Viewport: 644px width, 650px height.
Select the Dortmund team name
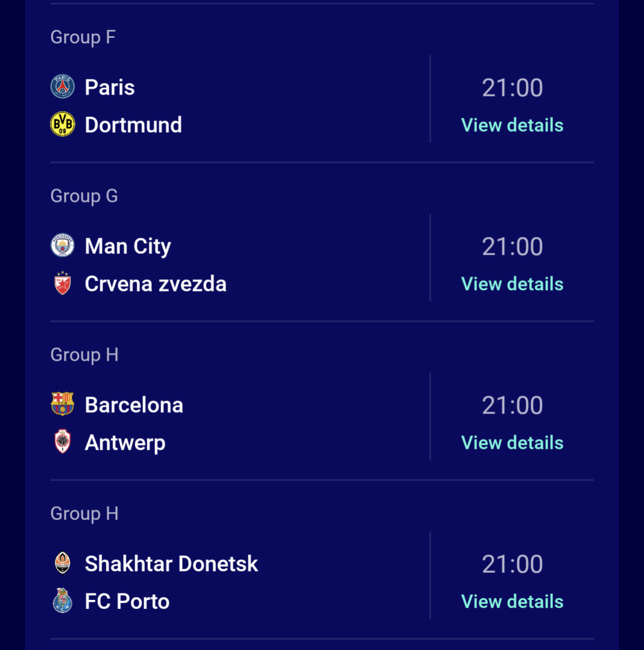(x=133, y=125)
